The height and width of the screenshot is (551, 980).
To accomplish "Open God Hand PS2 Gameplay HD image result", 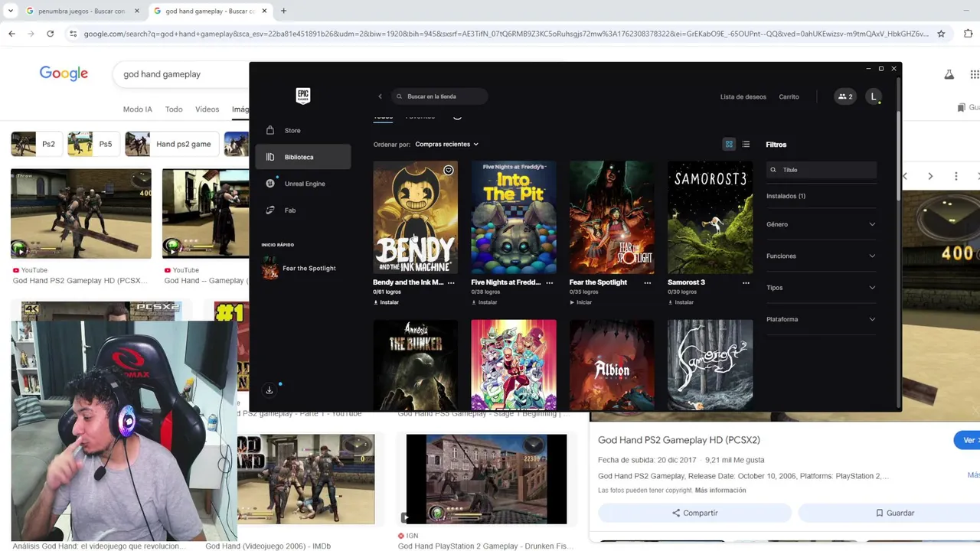I will [x=80, y=214].
